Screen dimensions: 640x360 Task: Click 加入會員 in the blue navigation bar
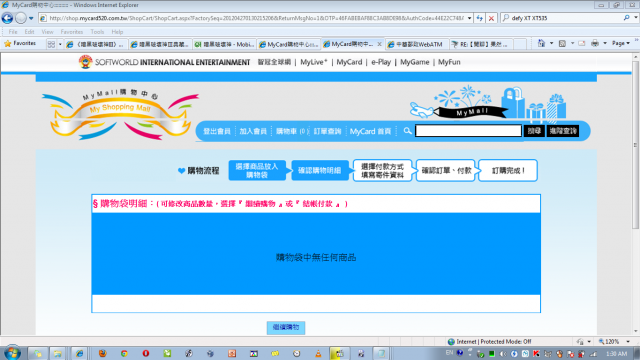click(253, 131)
